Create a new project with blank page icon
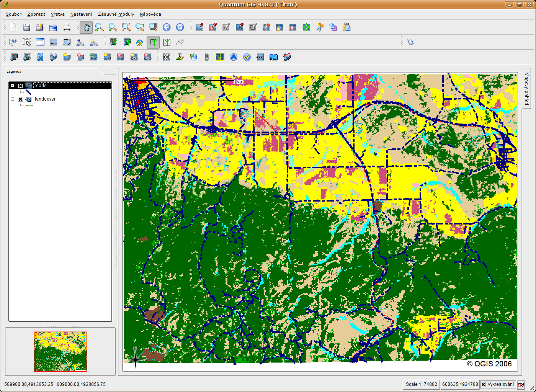 (x=13, y=27)
